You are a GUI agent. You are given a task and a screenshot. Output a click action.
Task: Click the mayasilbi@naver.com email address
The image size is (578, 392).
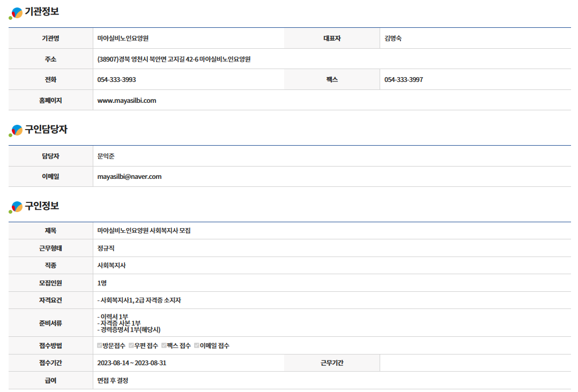click(x=129, y=176)
